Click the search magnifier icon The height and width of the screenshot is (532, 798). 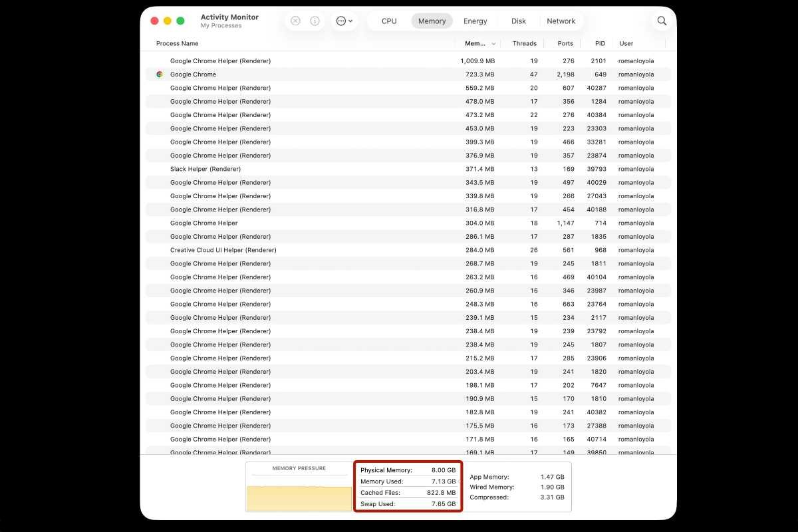[662, 21]
